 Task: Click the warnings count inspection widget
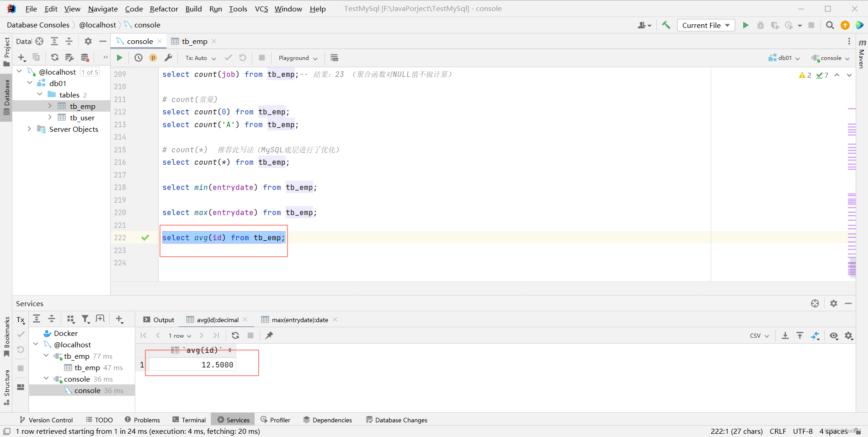pyautogui.click(x=805, y=75)
